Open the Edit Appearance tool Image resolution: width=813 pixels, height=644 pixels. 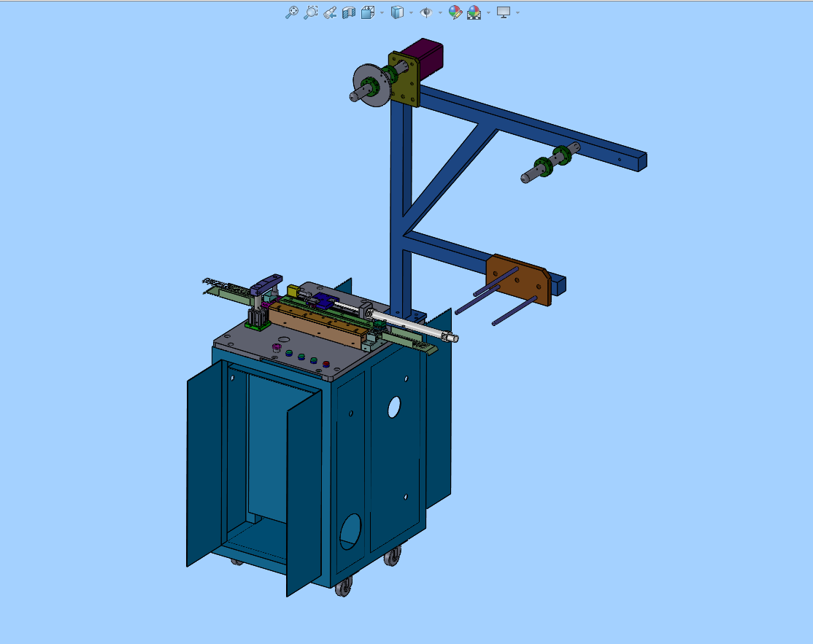click(x=455, y=12)
